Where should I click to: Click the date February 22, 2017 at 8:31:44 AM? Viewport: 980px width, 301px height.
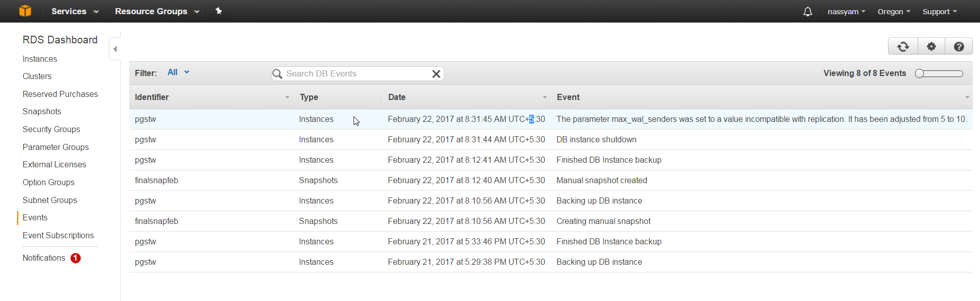coord(466,140)
